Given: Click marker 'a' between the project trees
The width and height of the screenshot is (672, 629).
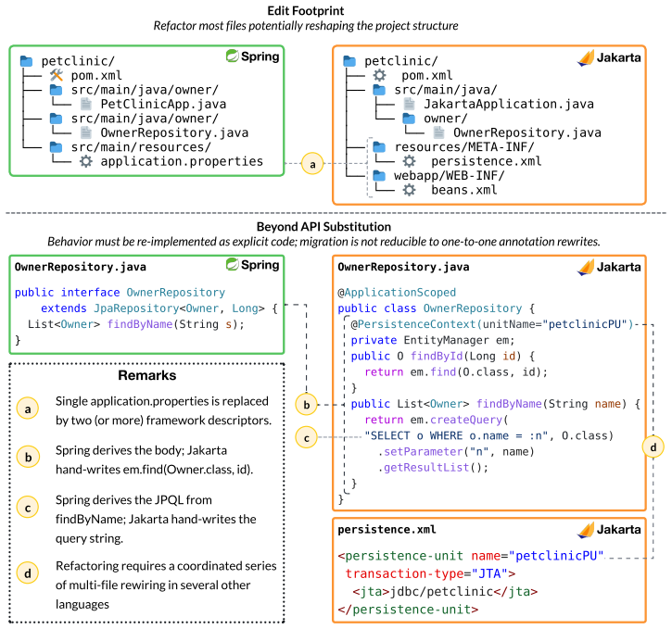Looking at the screenshot, I should coord(312,164).
